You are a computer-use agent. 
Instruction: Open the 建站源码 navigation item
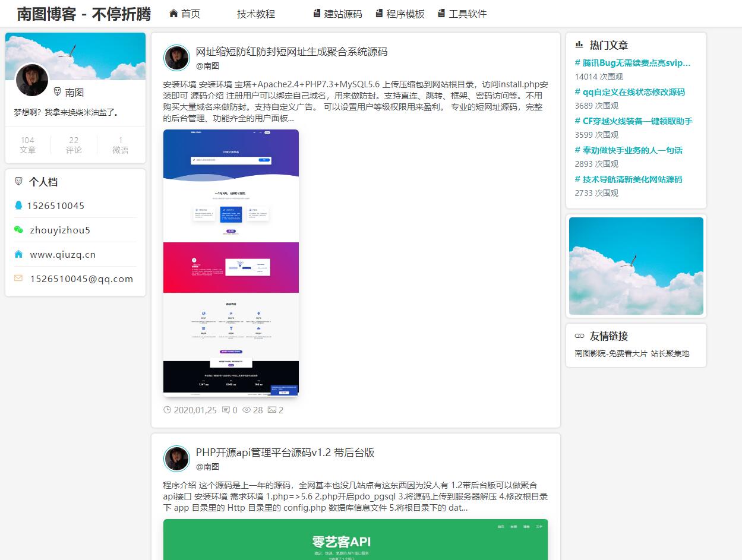click(x=337, y=14)
